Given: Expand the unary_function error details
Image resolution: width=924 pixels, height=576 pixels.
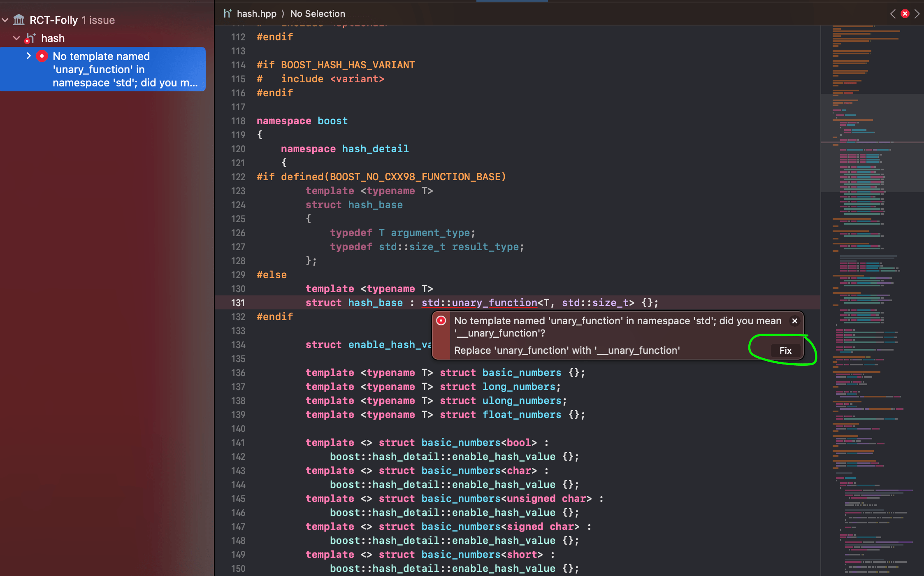Looking at the screenshot, I should click(28, 56).
